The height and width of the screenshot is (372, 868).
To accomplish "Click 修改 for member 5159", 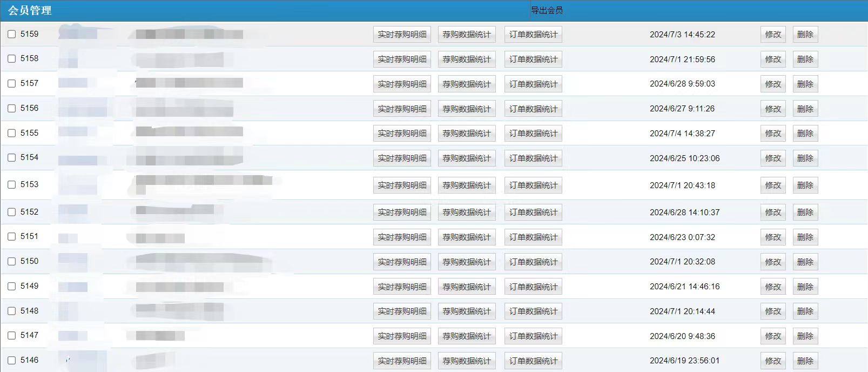I will 773,35.
